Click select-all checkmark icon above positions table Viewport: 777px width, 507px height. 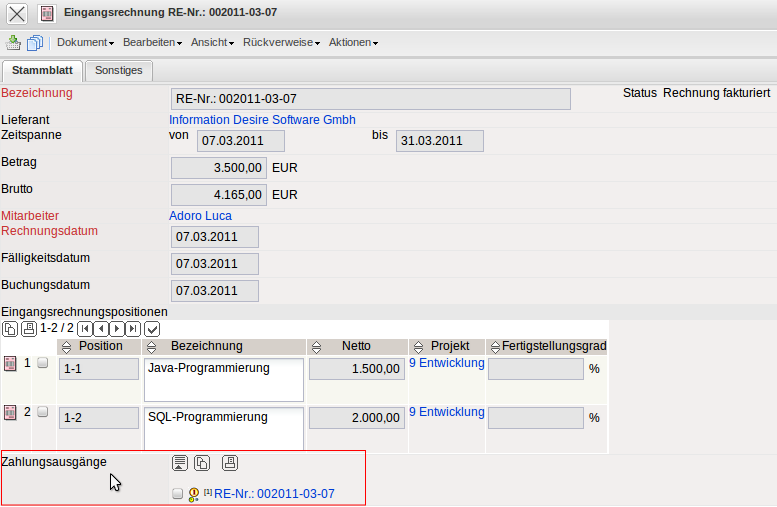[x=152, y=328]
